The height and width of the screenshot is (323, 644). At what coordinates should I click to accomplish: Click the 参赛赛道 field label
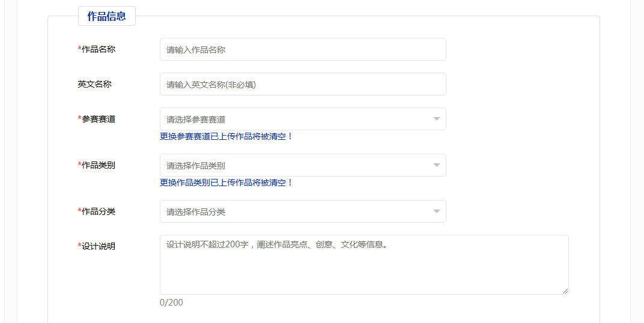coord(98,119)
